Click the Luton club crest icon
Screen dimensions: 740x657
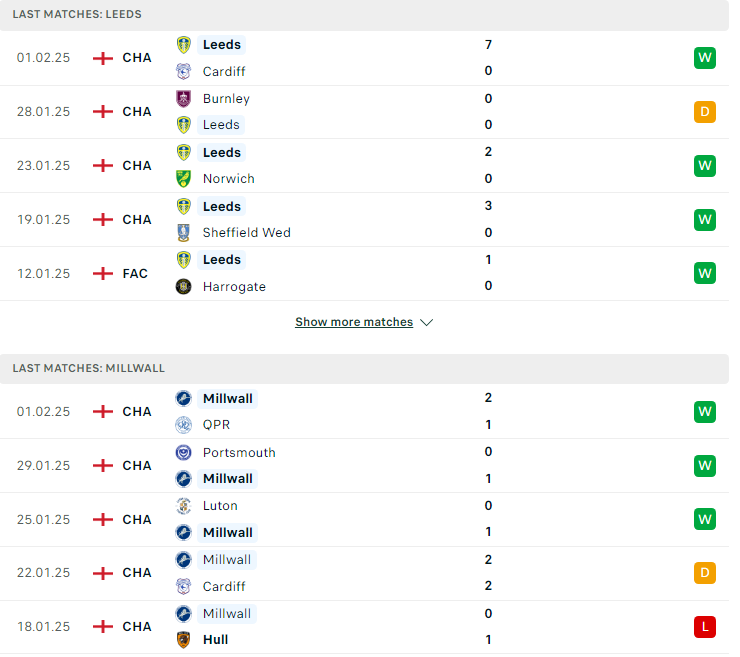pyautogui.click(x=184, y=506)
